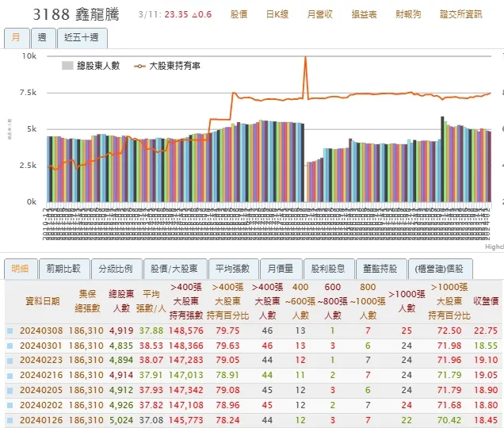Toggle 總股東人數 legend series

coord(91,66)
